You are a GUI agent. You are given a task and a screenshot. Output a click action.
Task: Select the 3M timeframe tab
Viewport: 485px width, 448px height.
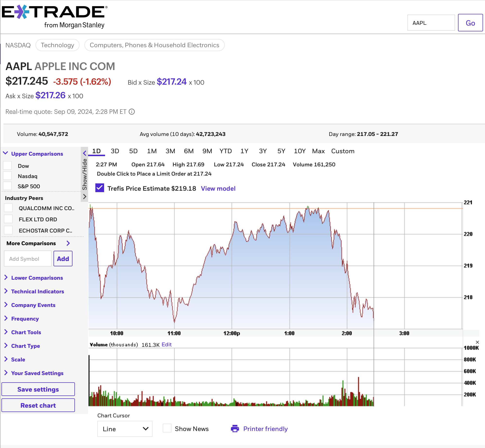coord(170,151)
